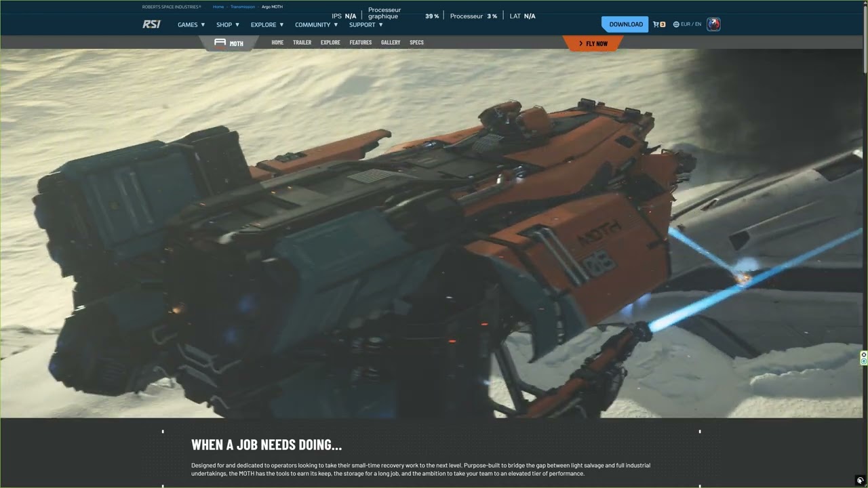
Task: Click the MOTH ship logo badge
Action: (x=229, y=43)
